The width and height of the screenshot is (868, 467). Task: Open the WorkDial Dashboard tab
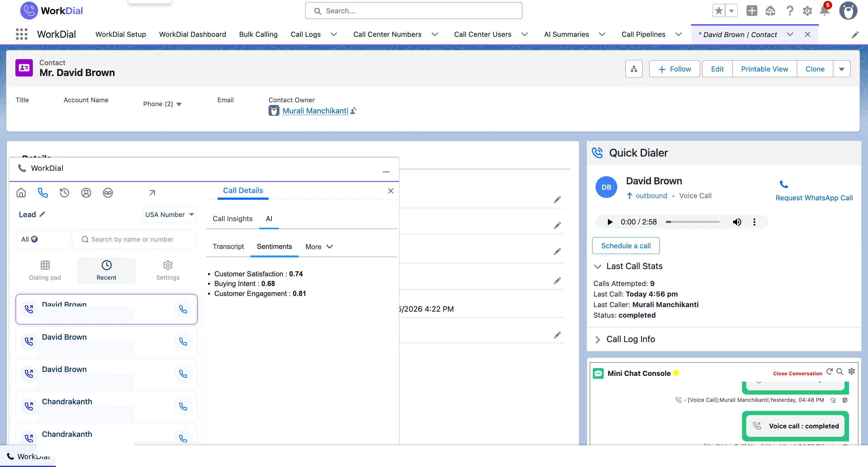pos(192,34)
